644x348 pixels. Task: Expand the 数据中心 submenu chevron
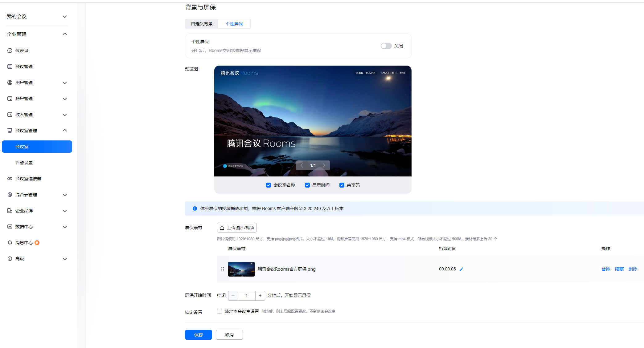click(x=65, y=227)
